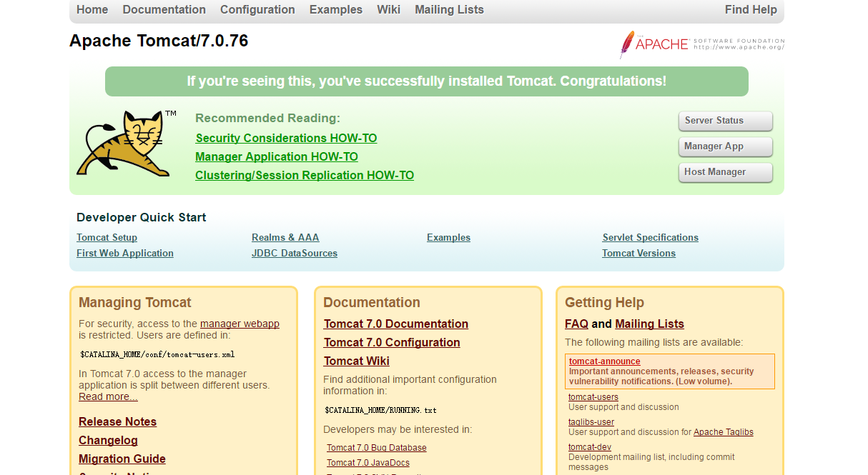Click the Apache Tomcat/7.0.76 heading
The width and height of the screenshot is (868, 475).
[x=159, y=41]
